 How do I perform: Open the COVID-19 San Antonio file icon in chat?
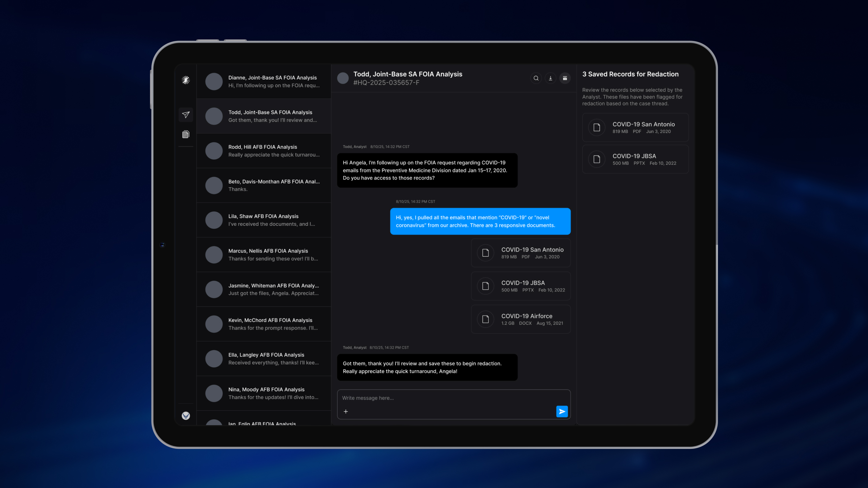(485, 253)
